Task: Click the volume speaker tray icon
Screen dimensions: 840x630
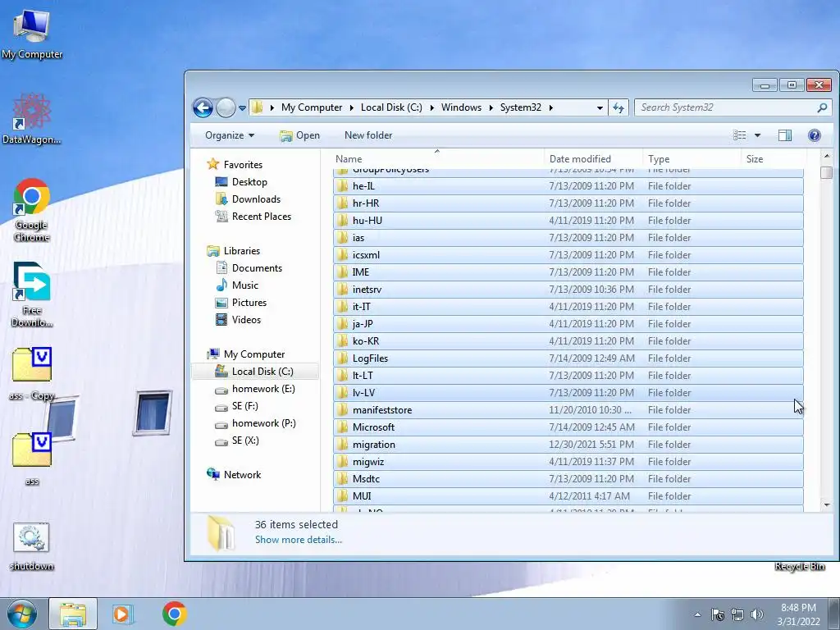Action: click(757, 614)
